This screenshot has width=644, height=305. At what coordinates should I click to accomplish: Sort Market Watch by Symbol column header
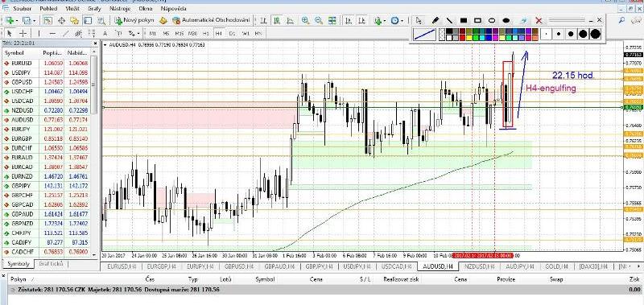pyautogui.click(x=14, y=53)
